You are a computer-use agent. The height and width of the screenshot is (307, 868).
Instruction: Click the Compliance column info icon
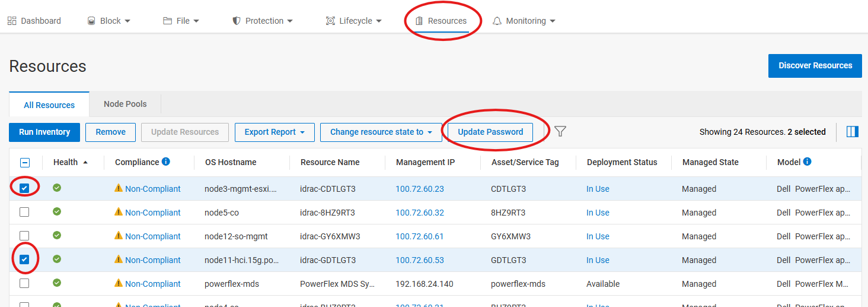coord(166,162)
